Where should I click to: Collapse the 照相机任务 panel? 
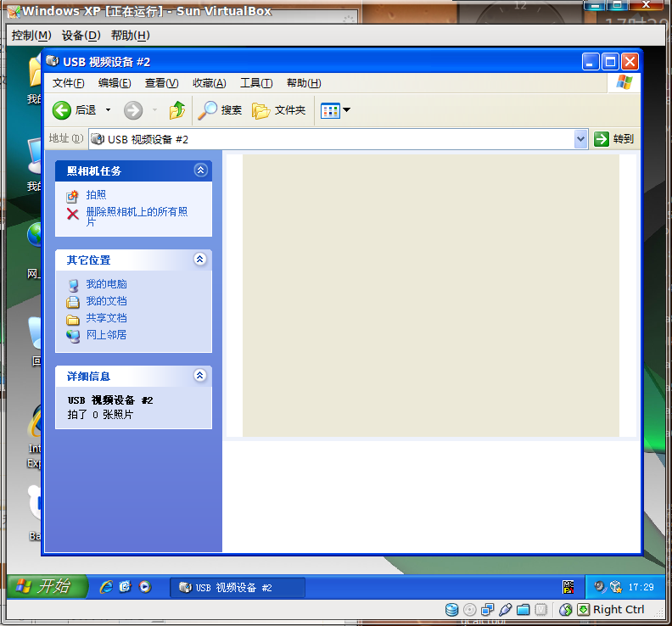click(200, 170)
